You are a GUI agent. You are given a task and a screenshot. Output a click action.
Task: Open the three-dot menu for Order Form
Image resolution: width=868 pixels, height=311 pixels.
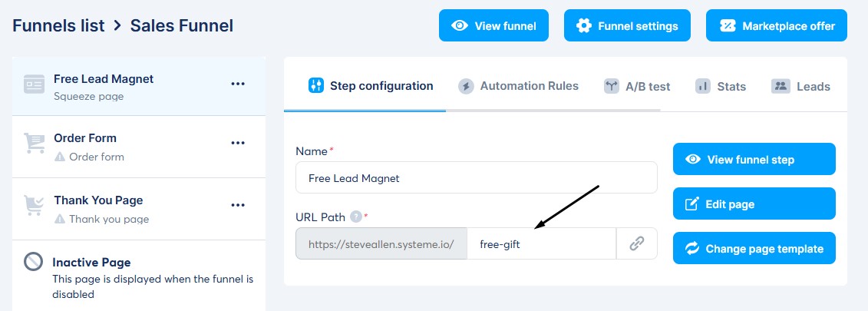coord(238,143)
